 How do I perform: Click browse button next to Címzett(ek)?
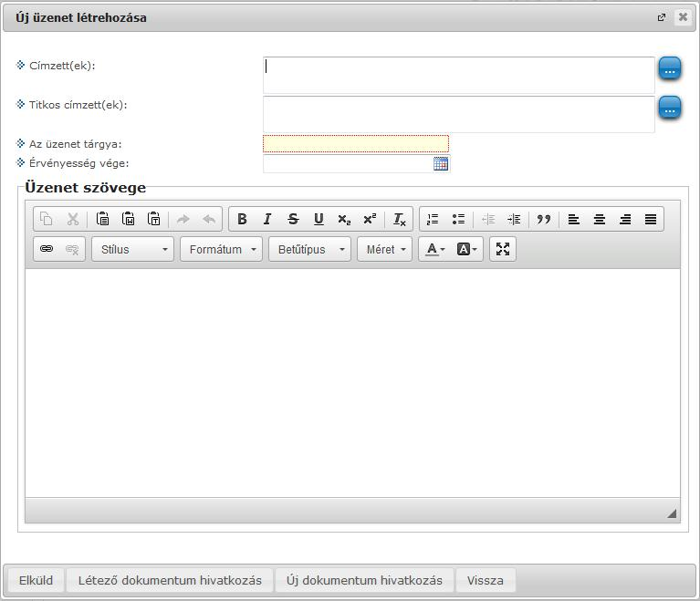point(670,68)
